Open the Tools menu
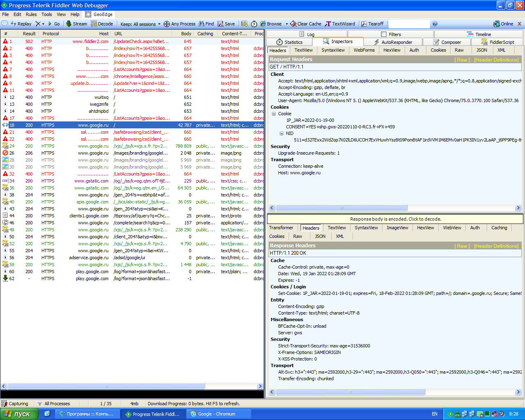Screen dimensions: 525x420 click(x=47, y=14)
